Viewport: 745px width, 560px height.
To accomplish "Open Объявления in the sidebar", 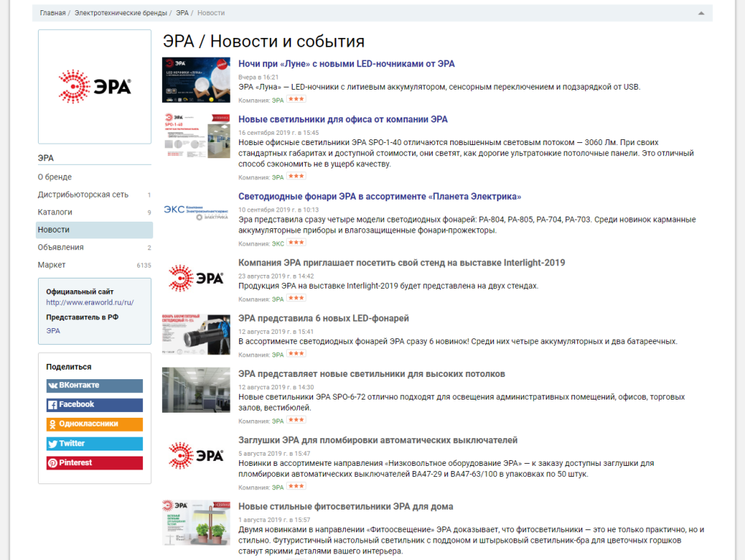I will pyautogui.click(x=61, y=247).
